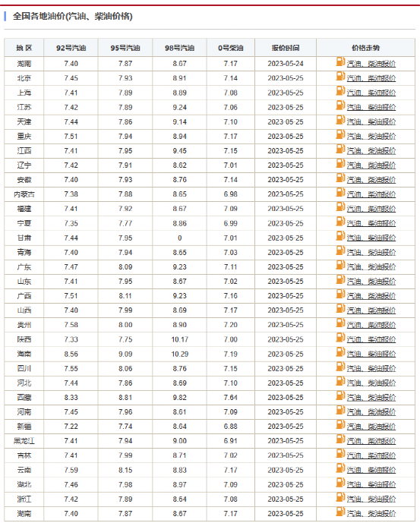Click the fuel pump icon in the 广东 row
This screenshot has height=523, width=420.
(x=340, y=265)
